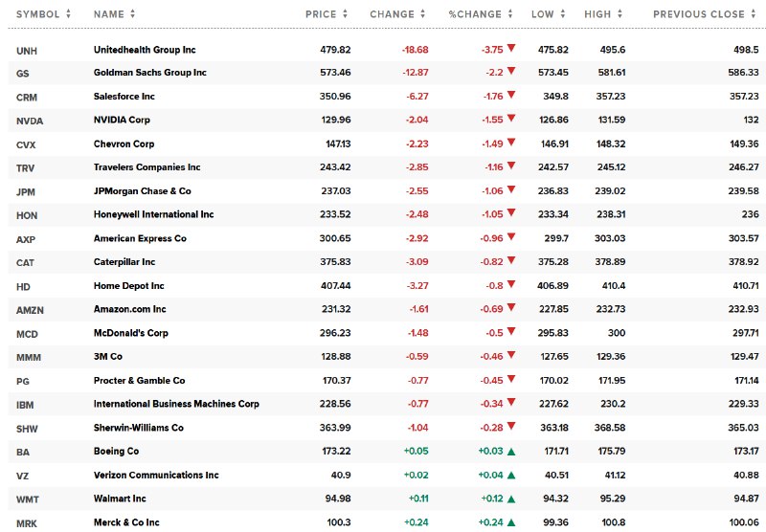Click Unitedhealth price value 479.82
This screenshot has width=766, height=532.
pos(336,50)
